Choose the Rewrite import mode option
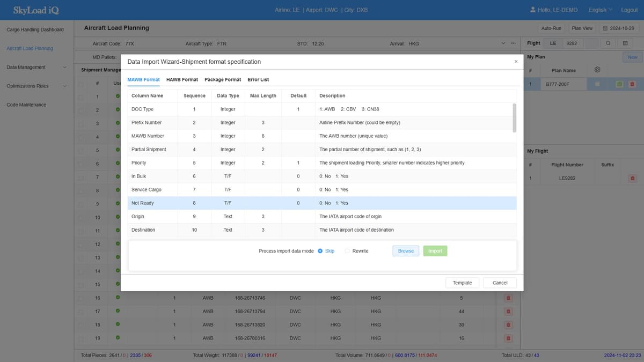 tap(347, 251)
